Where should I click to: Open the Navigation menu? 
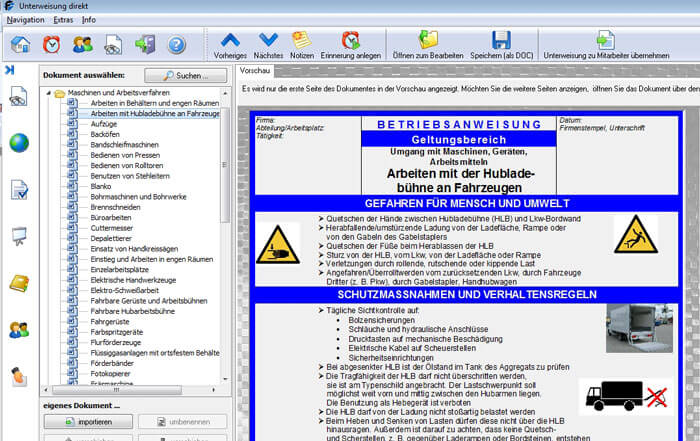coord(25,20)
